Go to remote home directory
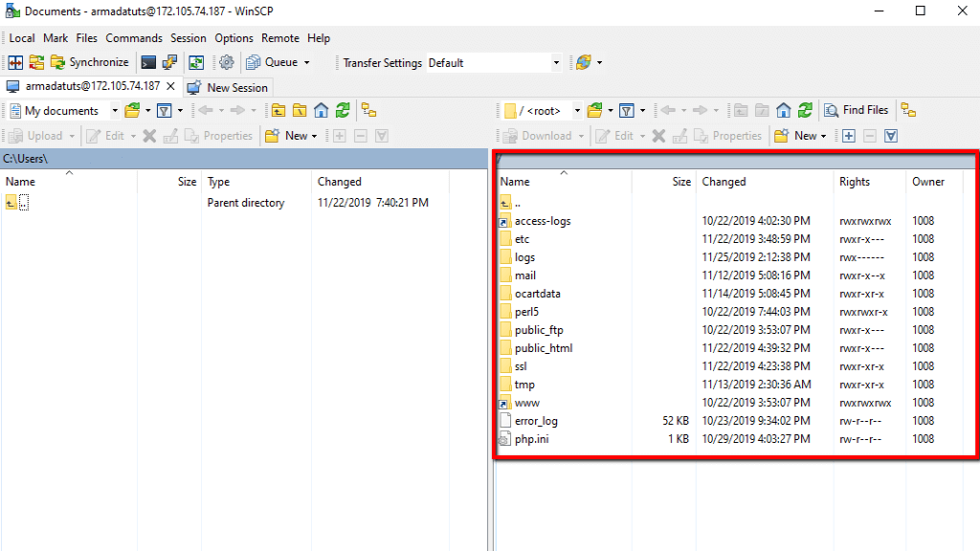 tap(784, 111)
